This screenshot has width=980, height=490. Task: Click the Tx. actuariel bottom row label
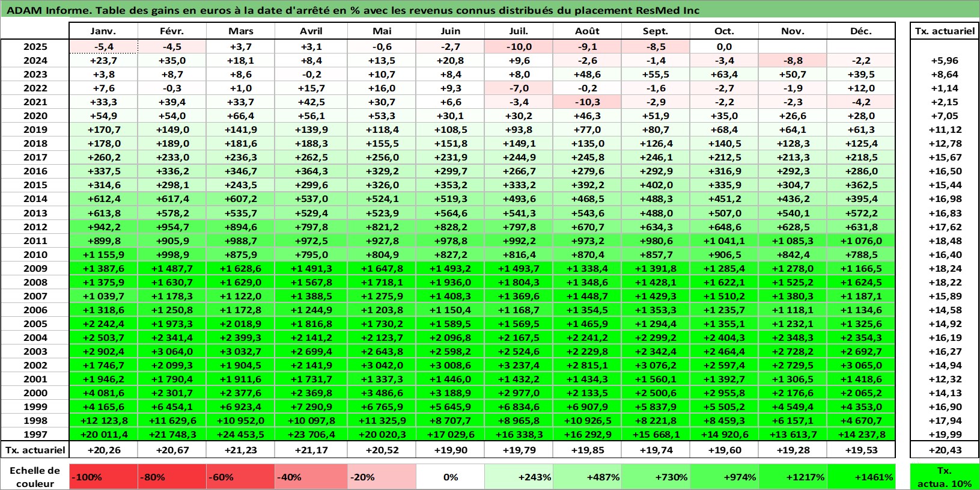point(35,450)
